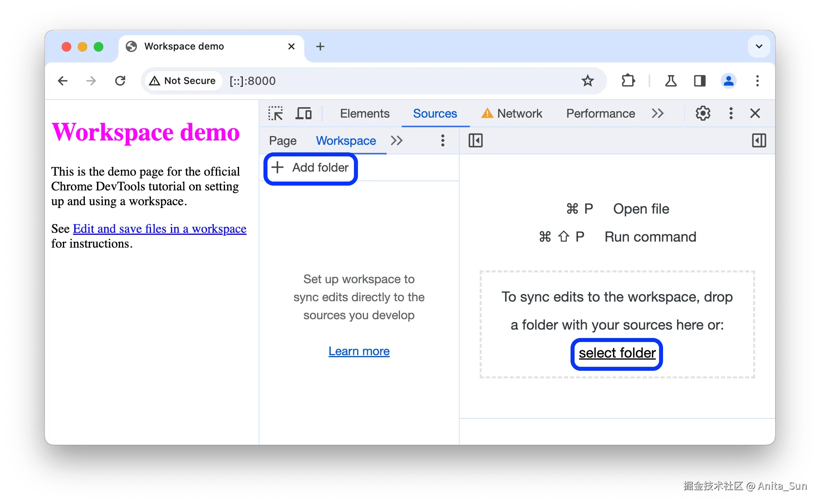Click the Add folder button
Viewport: 820px width, 504px height.
(310, 168)
